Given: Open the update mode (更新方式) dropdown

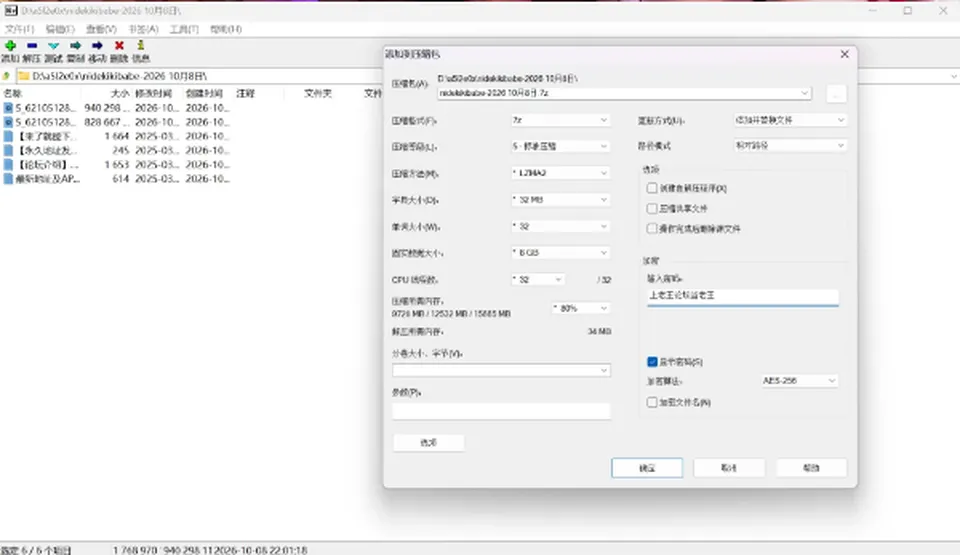Looking at the screenshot, I should click(x=790, y=120).
